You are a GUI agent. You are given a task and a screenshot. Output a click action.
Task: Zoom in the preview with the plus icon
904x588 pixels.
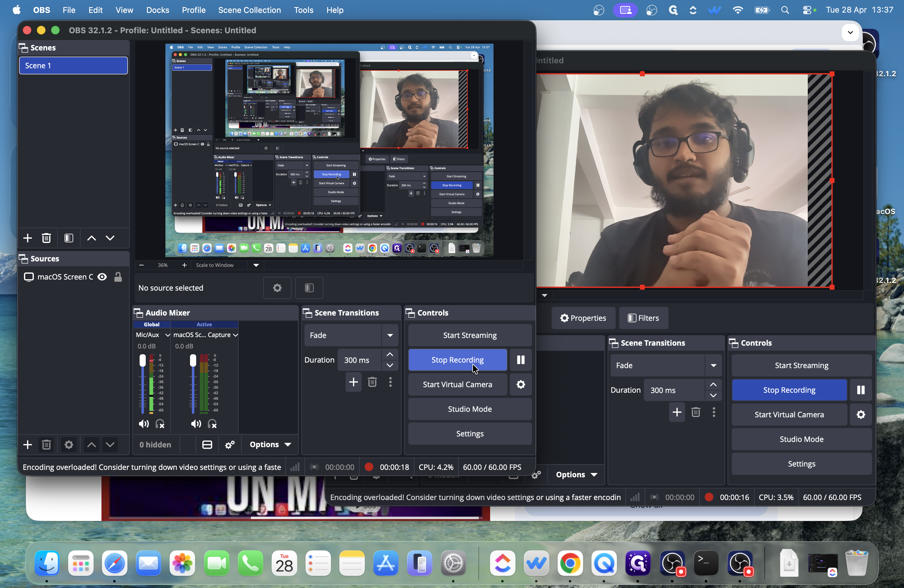(184, 265)
